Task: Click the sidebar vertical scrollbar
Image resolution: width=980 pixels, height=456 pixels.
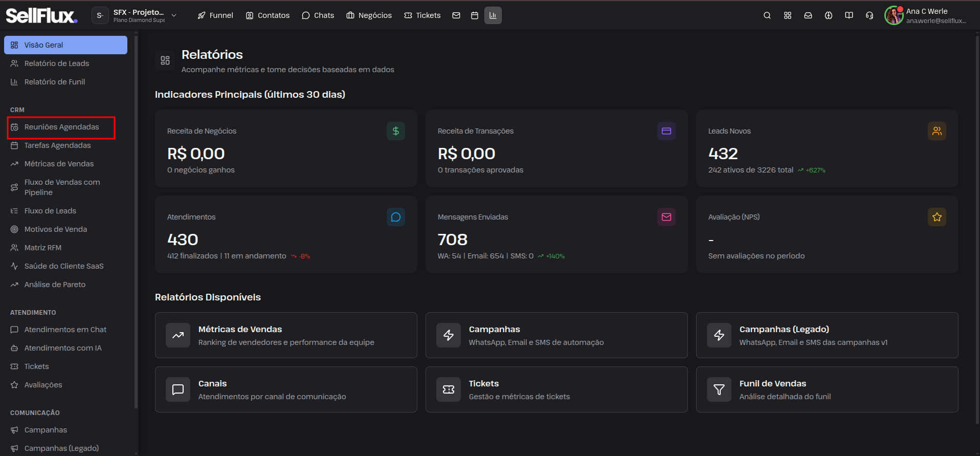Action: point(136,221)
